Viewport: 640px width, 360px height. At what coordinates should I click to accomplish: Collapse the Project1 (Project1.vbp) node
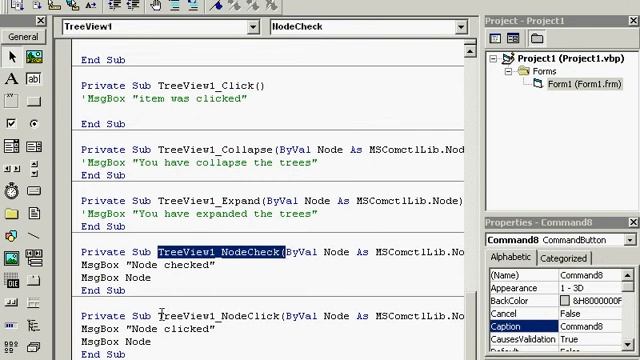coord(493,59)
